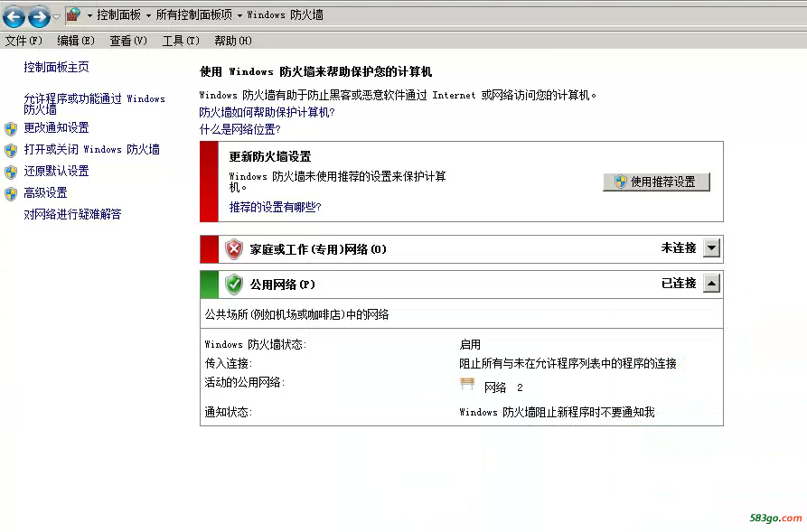
Task: Open dropdown arrow after 控制面板 breadcrumb
Action: click(x=148, y=15)
